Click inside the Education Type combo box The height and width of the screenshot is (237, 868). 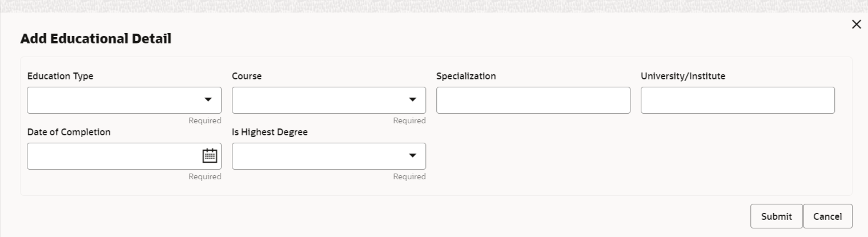[x=111, y=100]
